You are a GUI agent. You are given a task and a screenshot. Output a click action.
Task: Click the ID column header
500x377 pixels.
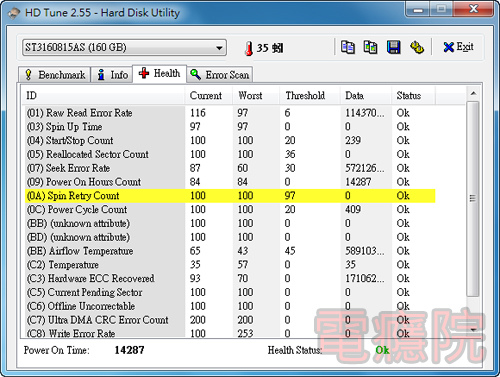[x=104, y=96]
